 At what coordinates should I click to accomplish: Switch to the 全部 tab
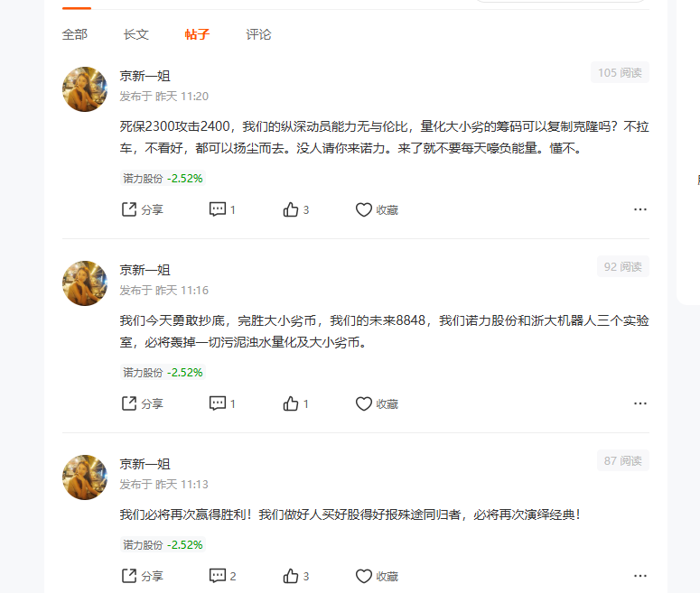pos(75,34)
